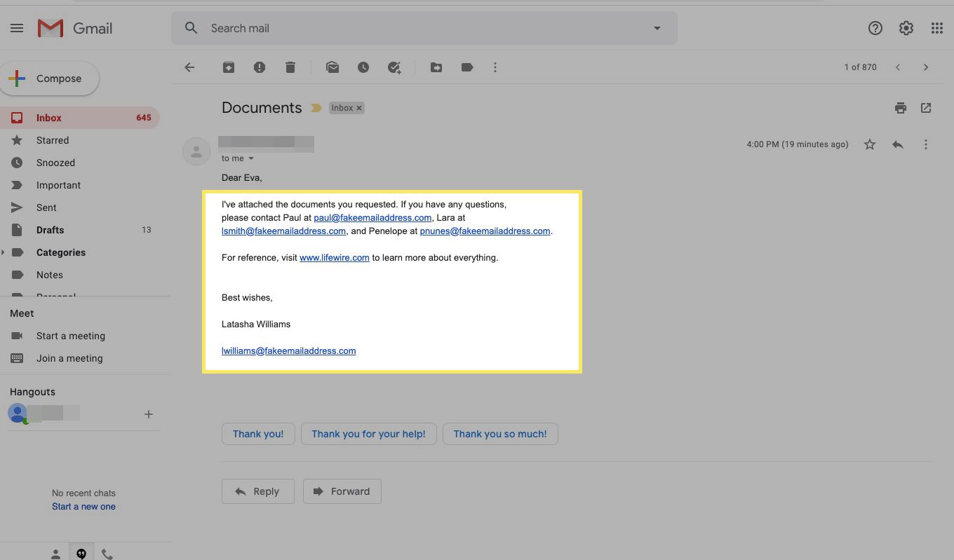This screenshot has width=954, height=560.
Task: Show search options dropdown arrow
Action: (x=657, y=28)
